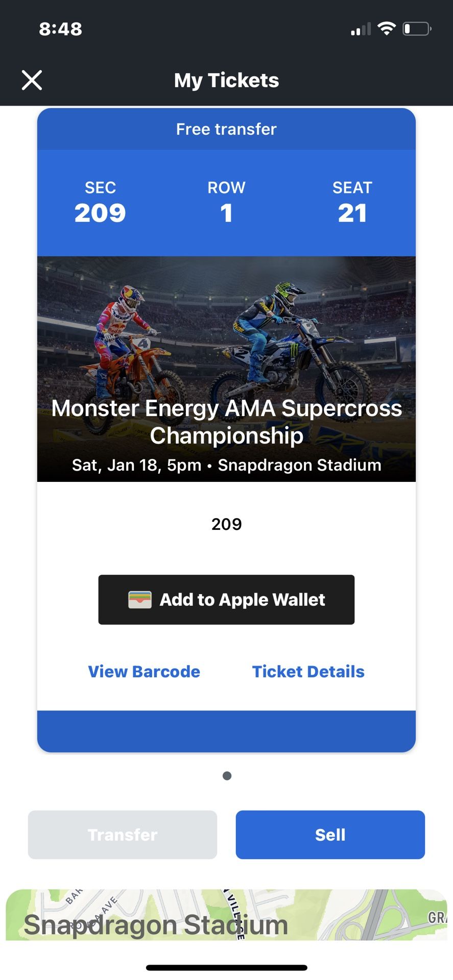Tap the status bar clock showing 8:48
The height and width of the screenshot is (980, 453).
click(60, 29)
